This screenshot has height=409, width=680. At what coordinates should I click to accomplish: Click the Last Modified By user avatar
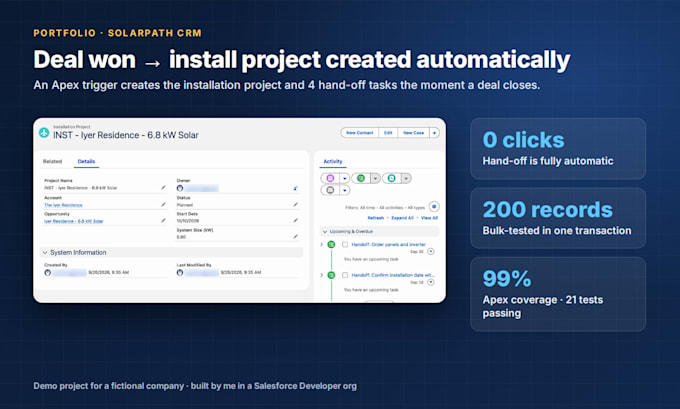coord(180,272)
